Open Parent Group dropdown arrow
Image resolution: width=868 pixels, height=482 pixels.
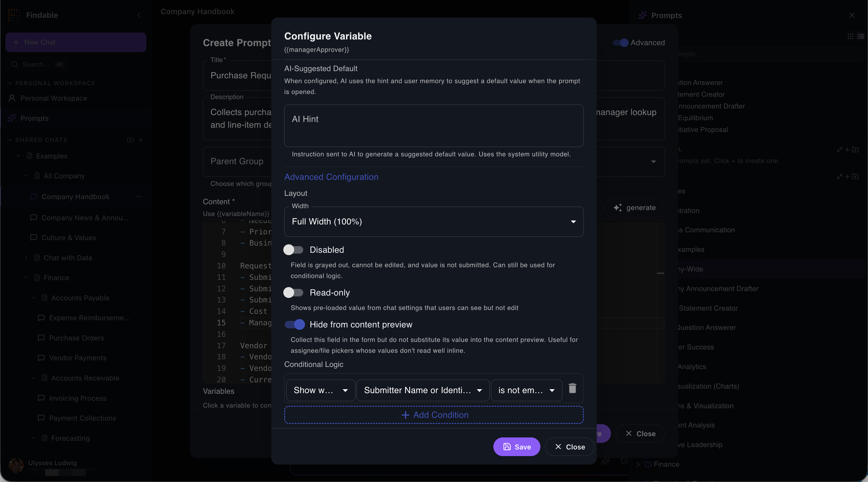click(653, 162)
